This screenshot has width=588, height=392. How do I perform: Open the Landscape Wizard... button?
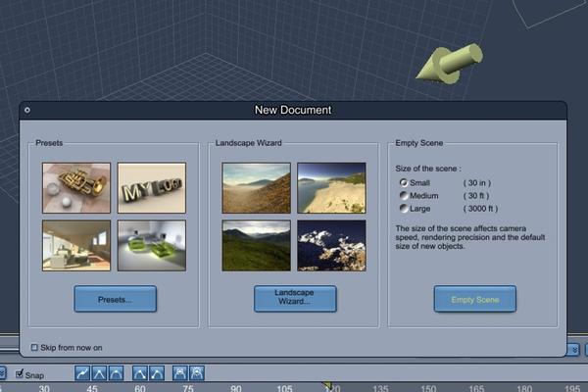pyautogui.click(x=295, y=299)
